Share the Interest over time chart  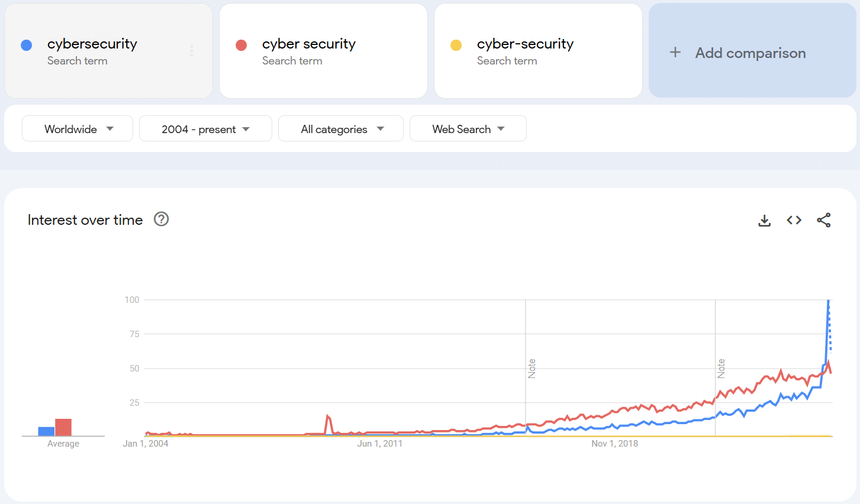[x=824, y=219]
